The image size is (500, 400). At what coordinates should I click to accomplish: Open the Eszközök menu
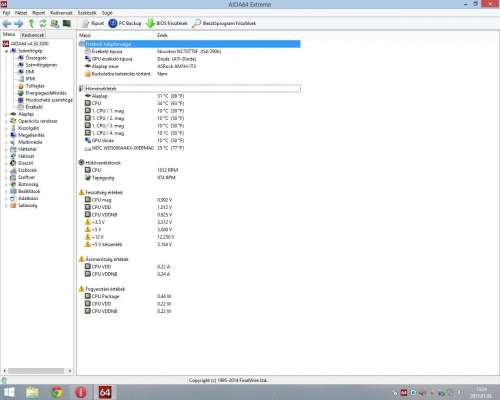point(87,13)
